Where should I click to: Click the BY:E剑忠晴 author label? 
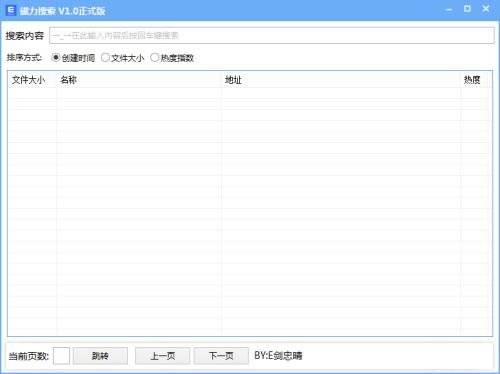(278, 355)
